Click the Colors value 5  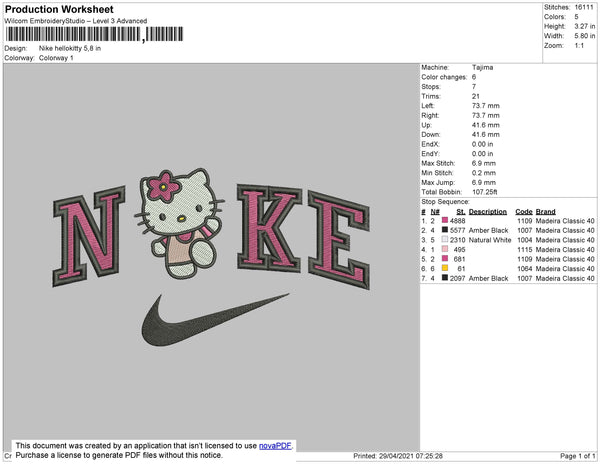576,17
